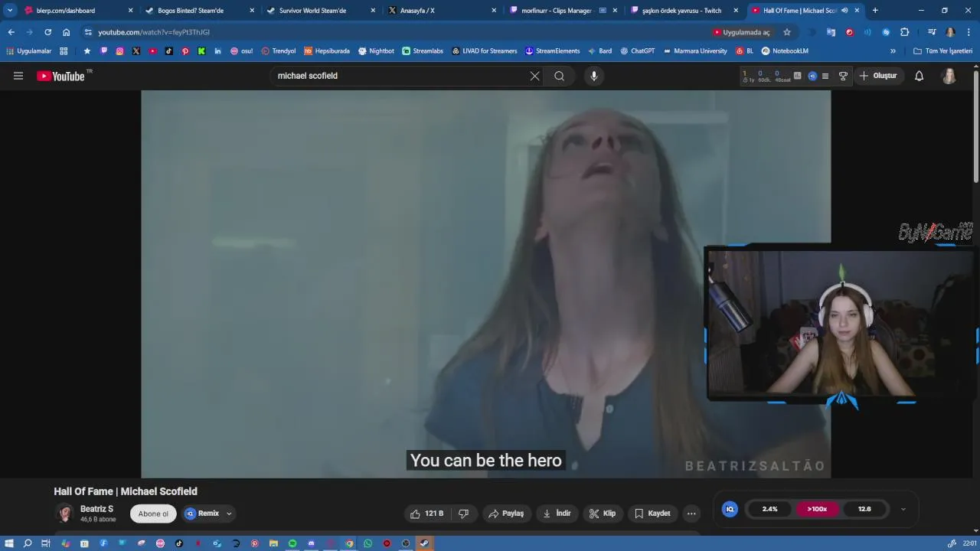
Task: Switch to Survivor World Steam'de tab
Action: tap(319, 11)
